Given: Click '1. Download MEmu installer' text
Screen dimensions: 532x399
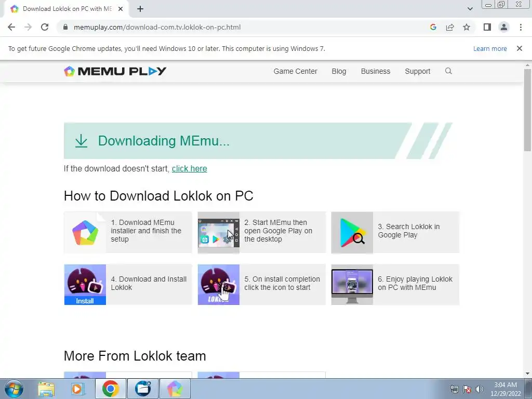Looking at the screenshot, I should [146, 231].
